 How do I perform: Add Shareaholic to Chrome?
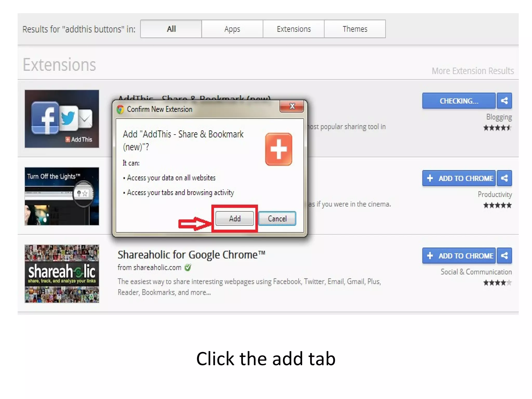click(x=459, y=256)
